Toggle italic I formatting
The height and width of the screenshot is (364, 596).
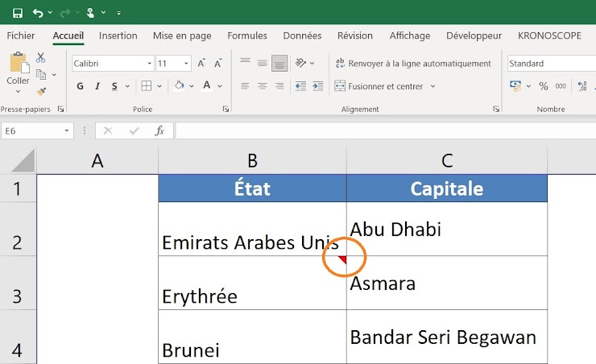[x=98, y=86]
